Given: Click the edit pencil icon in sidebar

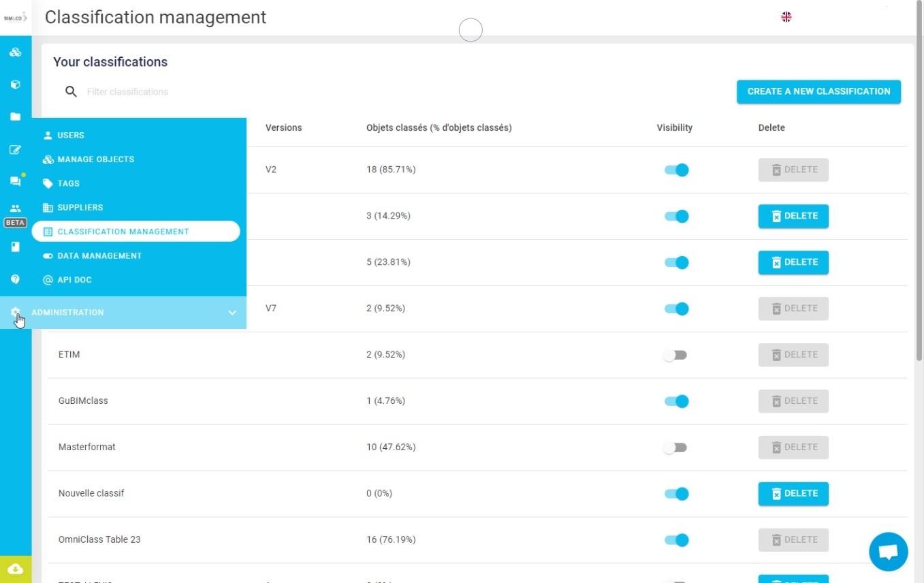Looking at the screenshot, I should click(15, 149).
